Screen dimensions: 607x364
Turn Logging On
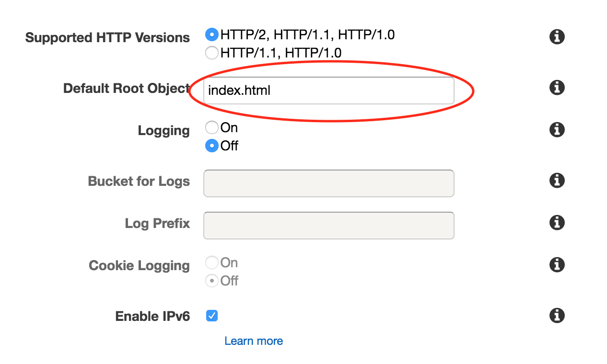tap(211, 127)
